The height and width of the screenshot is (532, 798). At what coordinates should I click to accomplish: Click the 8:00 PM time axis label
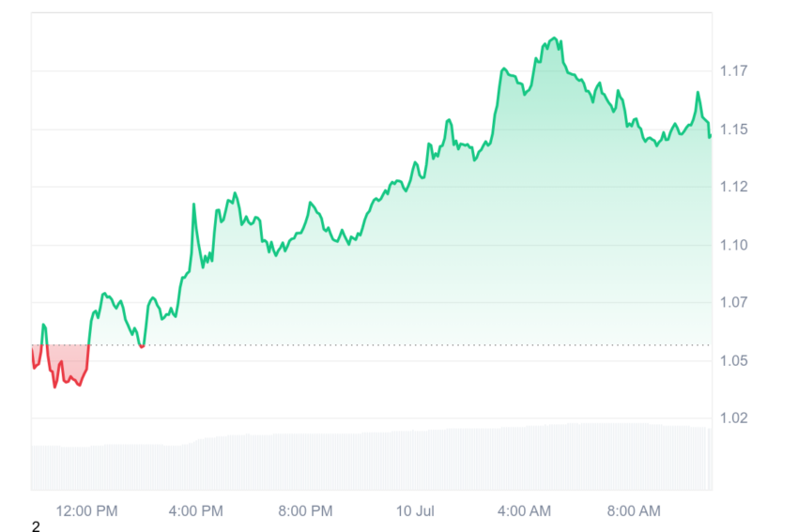point(305,510)
